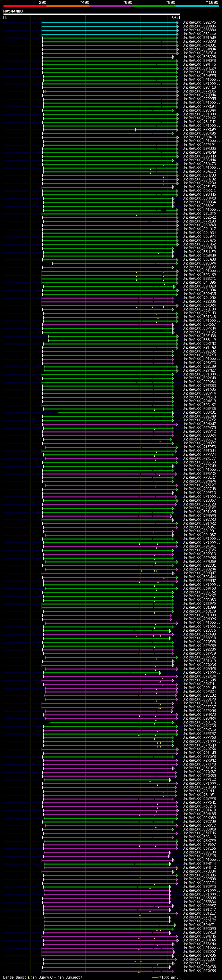
Task: Select the UniRef100_A3A473 entry
Action: pos(199,164)
